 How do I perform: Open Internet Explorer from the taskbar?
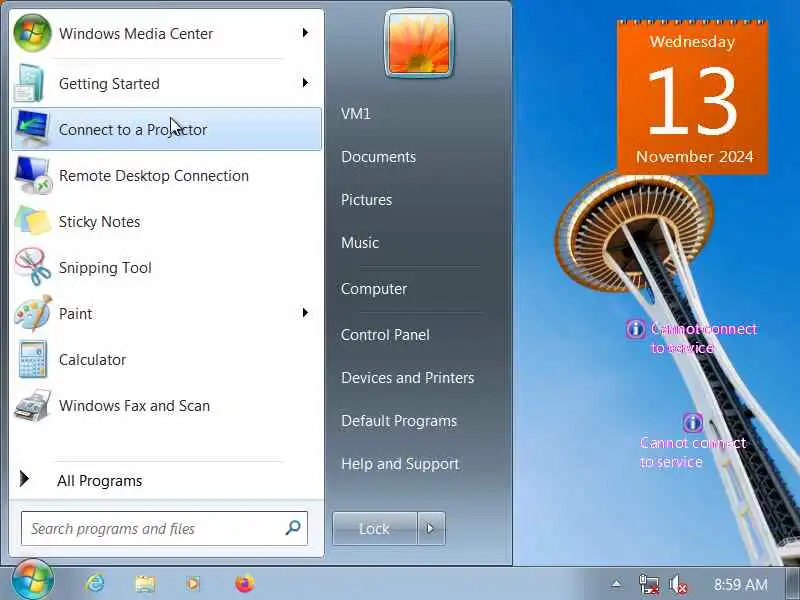pos(95,583)
